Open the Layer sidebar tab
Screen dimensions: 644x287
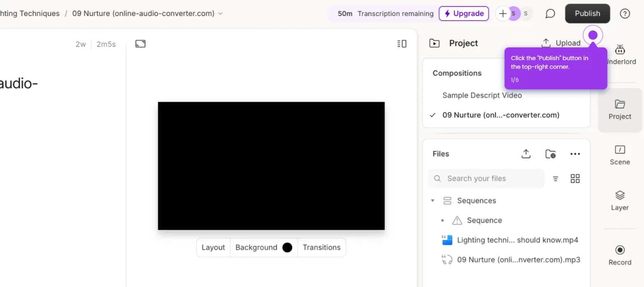(620, 201)
